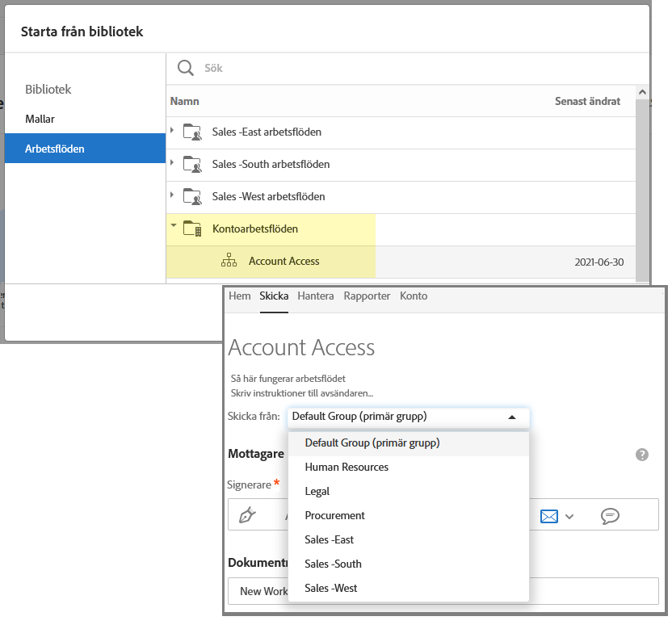The width and height of the screenshot is (672, 625).
Task: Click the private message speech bubble icon
Action: [610, 516]
